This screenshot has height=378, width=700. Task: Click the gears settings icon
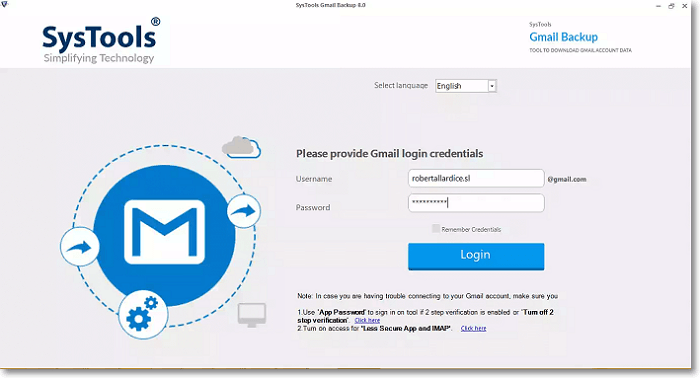click(x=143, y=314)
